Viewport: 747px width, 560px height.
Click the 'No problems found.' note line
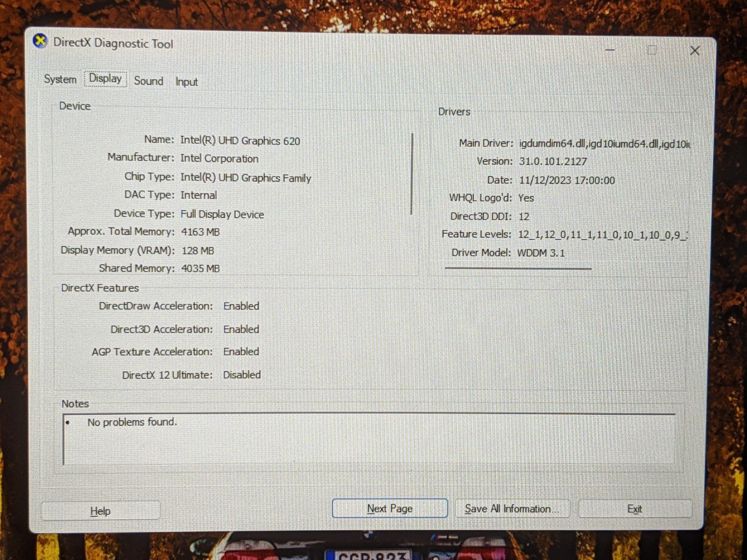coord(132,422)
